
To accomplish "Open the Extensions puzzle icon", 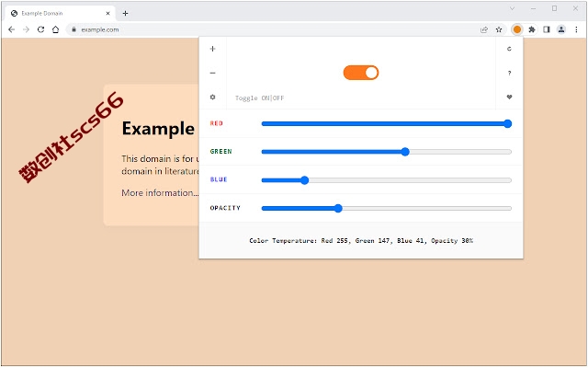I will click(x=532, y=29).
